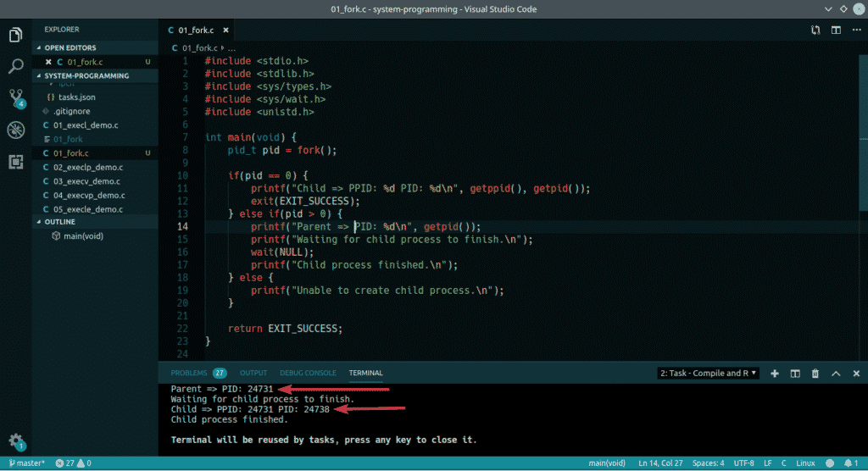This screenshot has height=471, width=868.
Task: Close 01_fork.c in Open Editors
Action: click(x=48, y=62)
